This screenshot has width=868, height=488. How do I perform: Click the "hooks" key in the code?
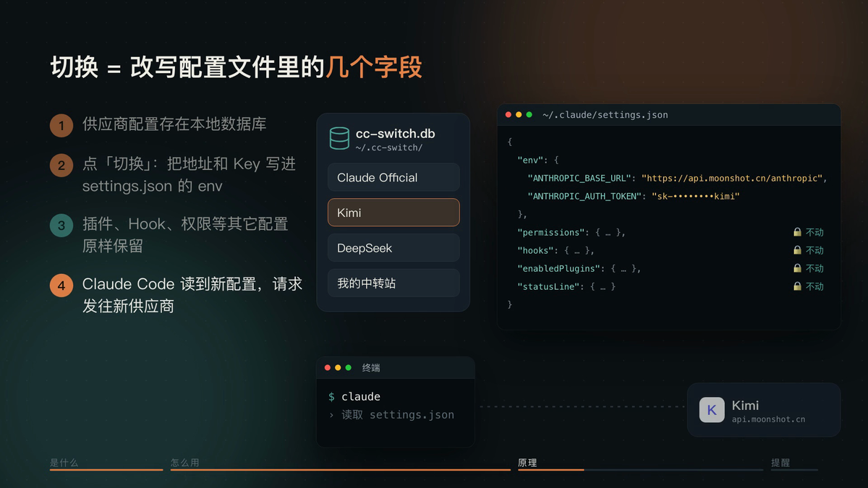[x=534, y=251]
